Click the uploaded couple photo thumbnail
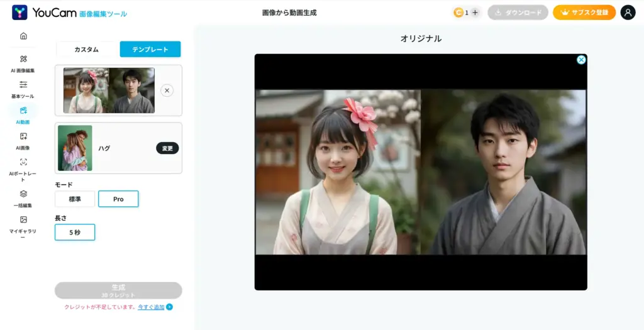 [x=109, y=91]
